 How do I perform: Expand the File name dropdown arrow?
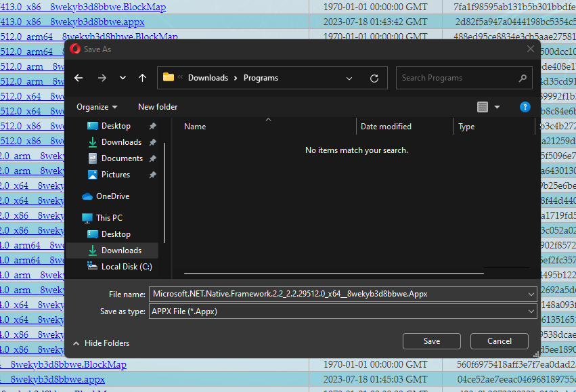pos(531,295)
